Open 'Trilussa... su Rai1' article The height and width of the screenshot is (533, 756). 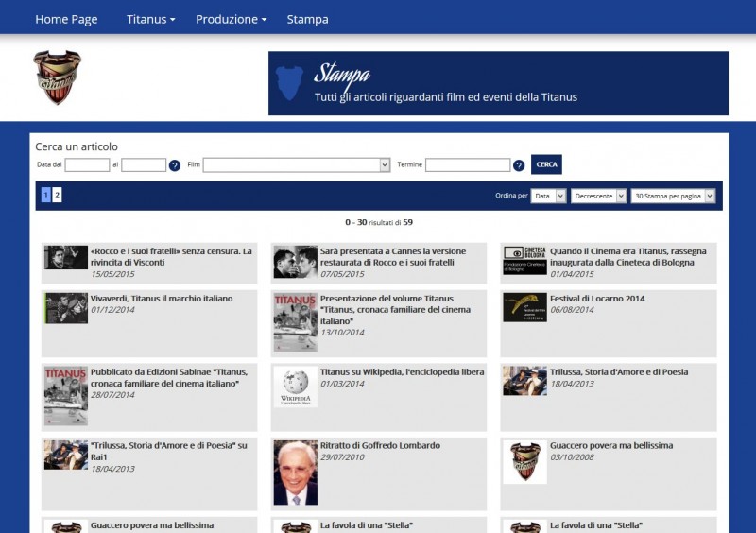coord(169,451)
